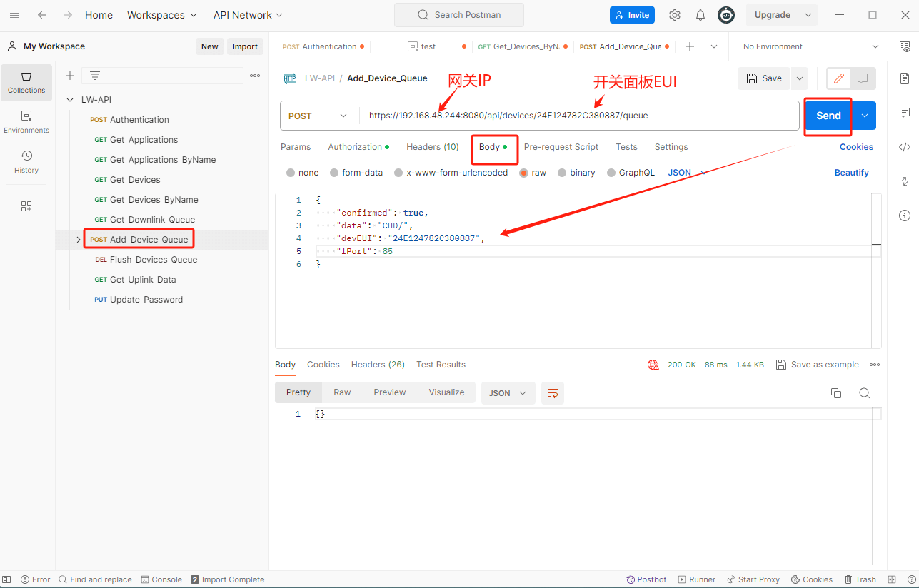The height and width of the screenshot is (588, 919).
Task: Click the code snippet icon
Action: pos(904,147)
